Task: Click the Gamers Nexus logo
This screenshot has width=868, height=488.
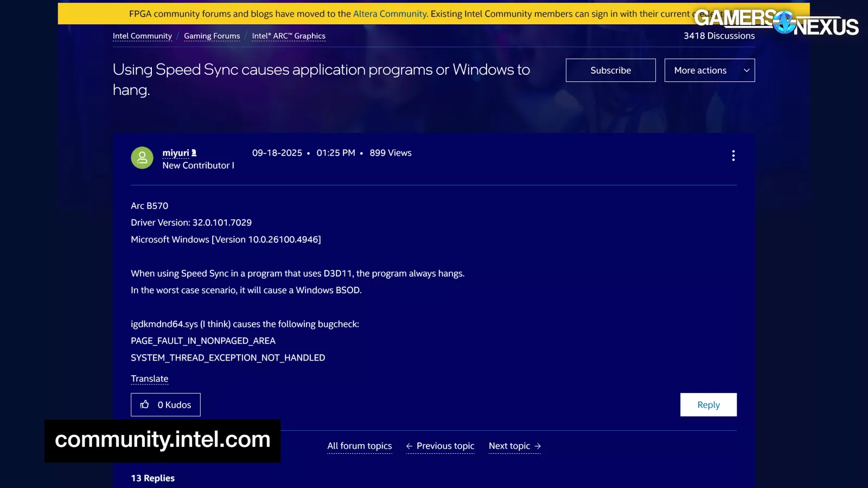Action: 776,22
